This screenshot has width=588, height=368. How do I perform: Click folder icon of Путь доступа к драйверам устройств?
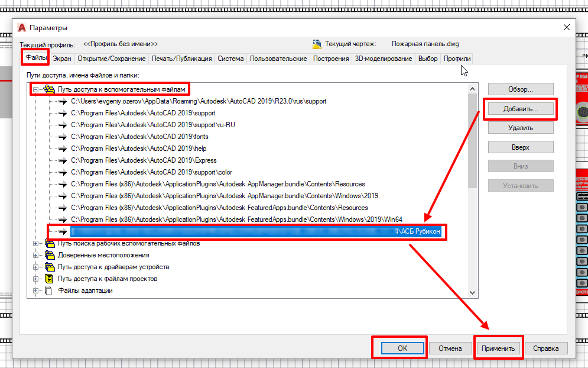click(50, 267)
